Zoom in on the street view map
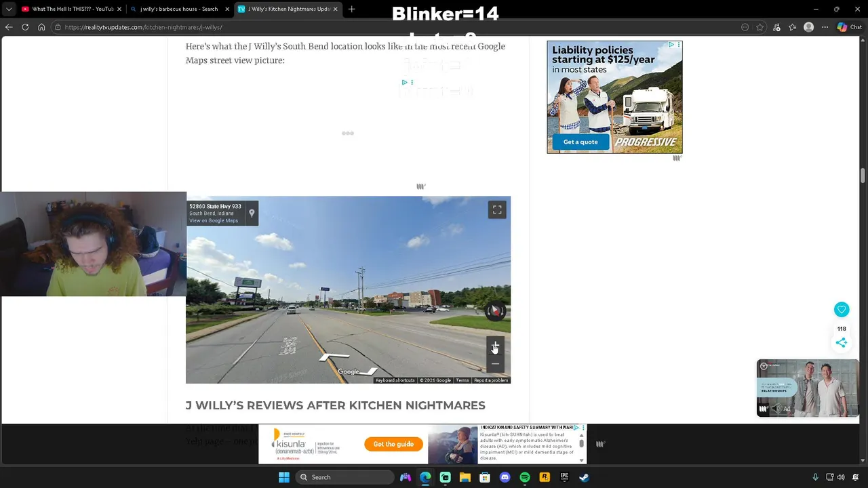The image size is (868, 488). [x=495, y=346]
